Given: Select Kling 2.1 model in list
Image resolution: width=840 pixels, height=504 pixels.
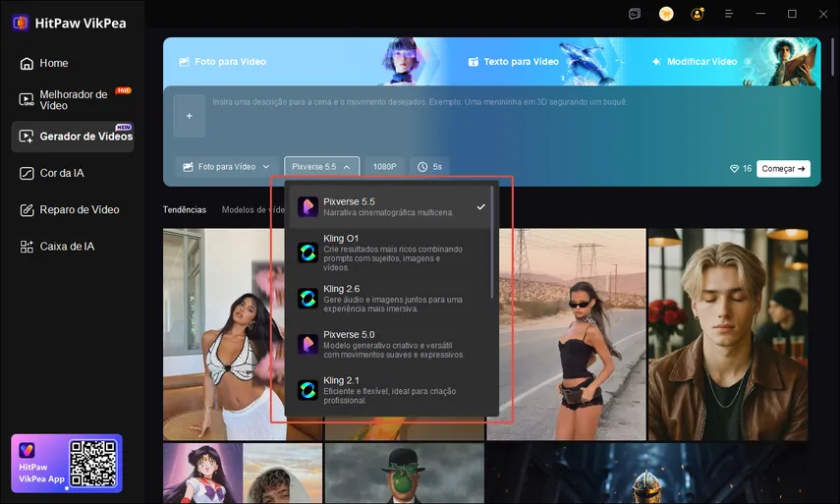Looking at the screenshot, I should [x=389, y=390].
